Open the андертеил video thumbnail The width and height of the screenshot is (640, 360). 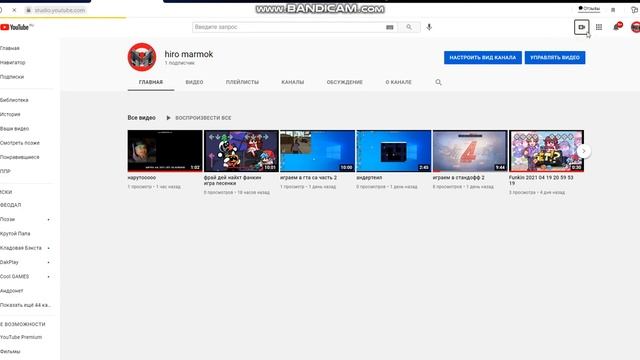point(393,151)
